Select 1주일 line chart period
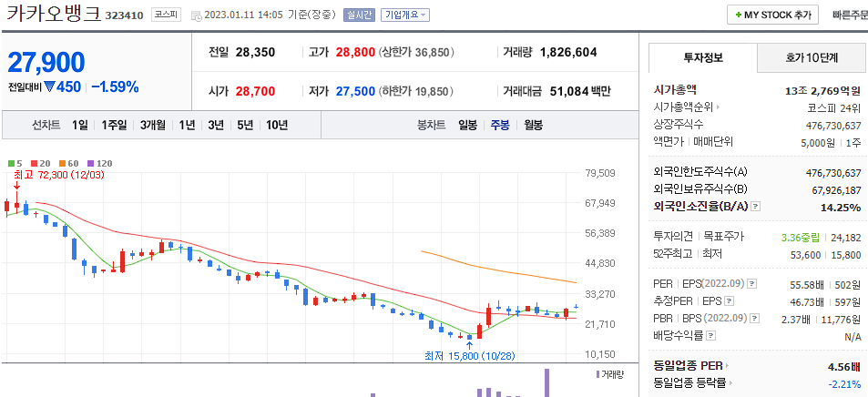Image resolution: width=868 pixels, height=397 pixels. (x=114, y=125)
